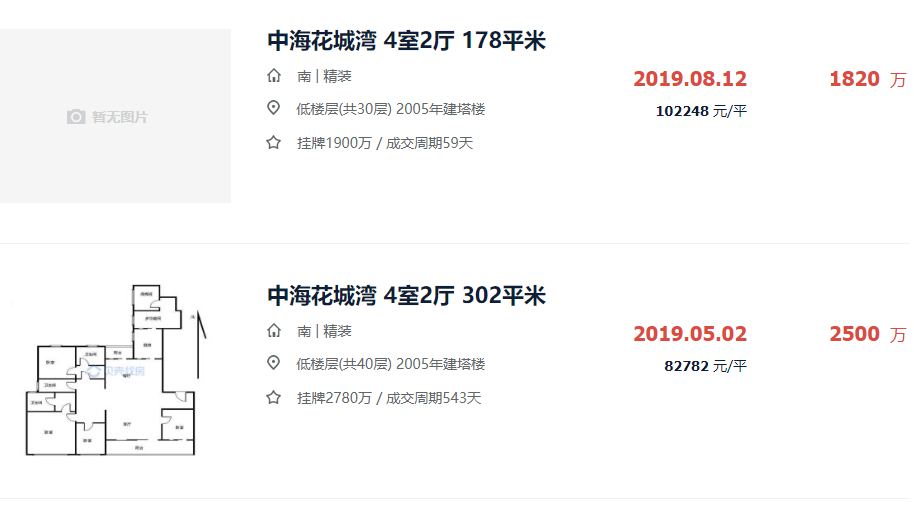Screen dimensions: 914x505
Task: Click star icon beside 挂牌1900万
Action: (274, 143)
